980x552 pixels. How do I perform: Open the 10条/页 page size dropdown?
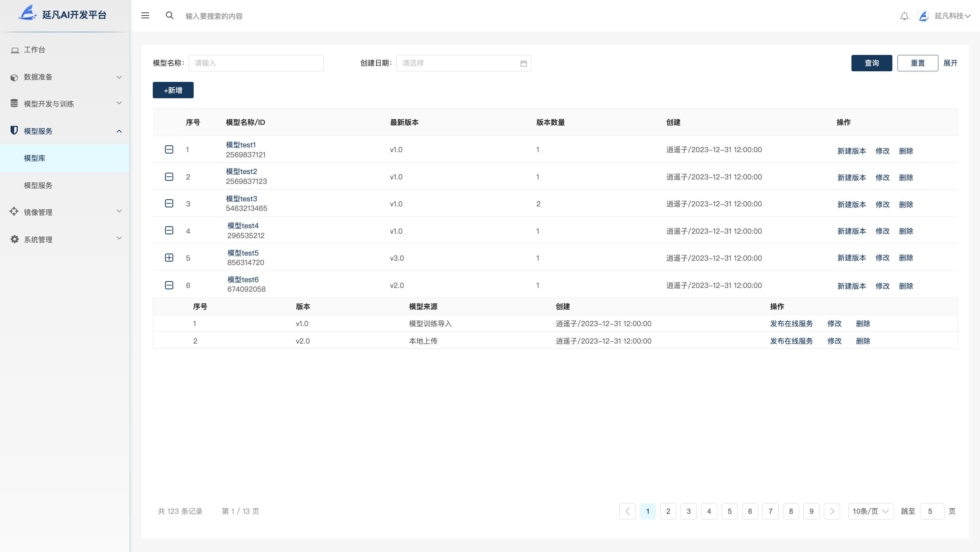click(871, 511)
